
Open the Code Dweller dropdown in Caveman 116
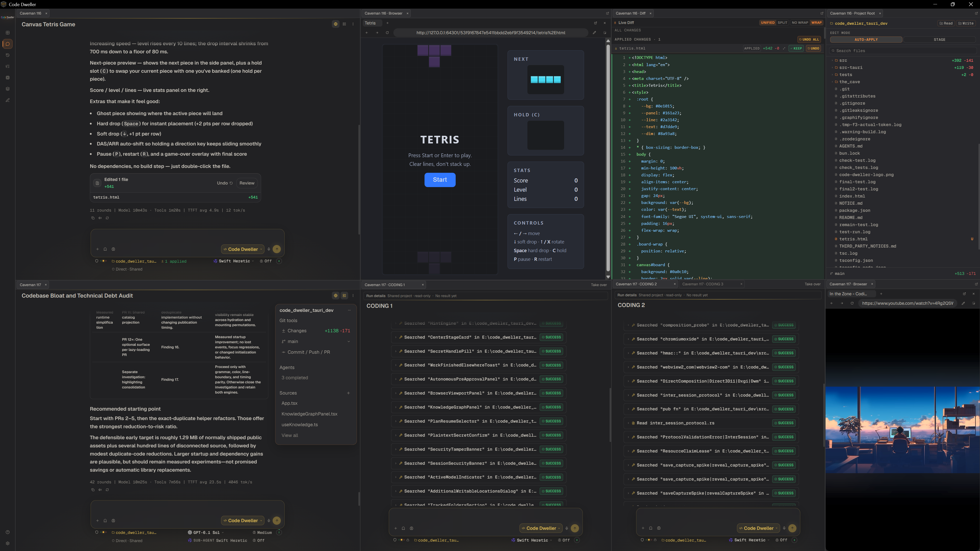tap(243, 249)
